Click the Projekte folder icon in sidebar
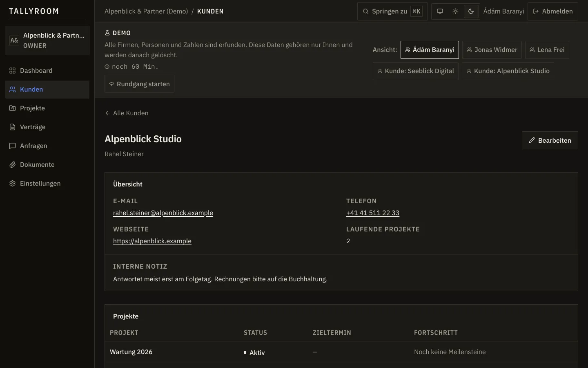The width and height of the screenshot is (588, 368). pyautogui.click(x=13, y=108)
